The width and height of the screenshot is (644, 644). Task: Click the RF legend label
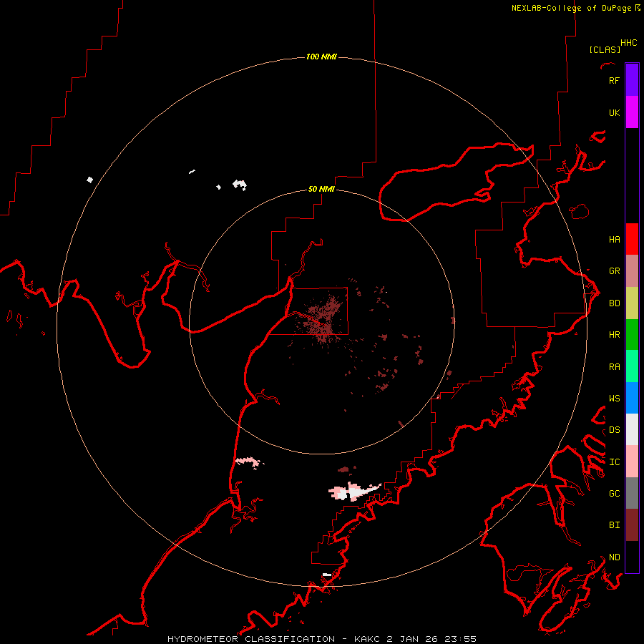point(614,80)
